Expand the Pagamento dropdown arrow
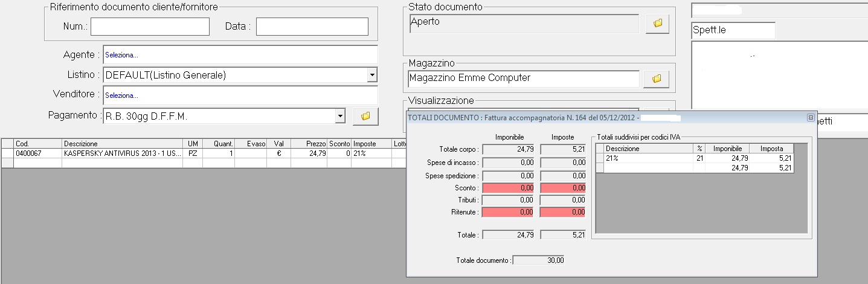The image size is (868, 284). pos(339,115)
